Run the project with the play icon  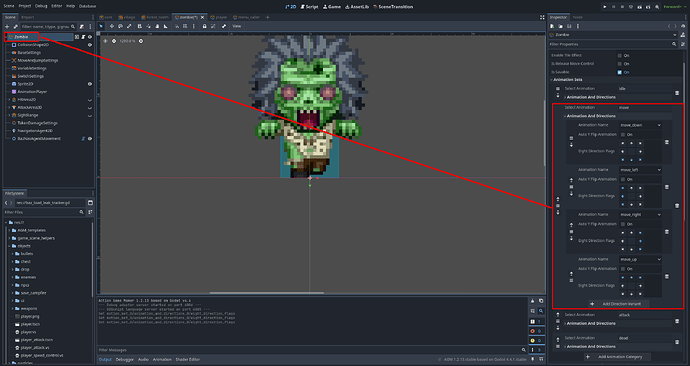pos(605,7)
